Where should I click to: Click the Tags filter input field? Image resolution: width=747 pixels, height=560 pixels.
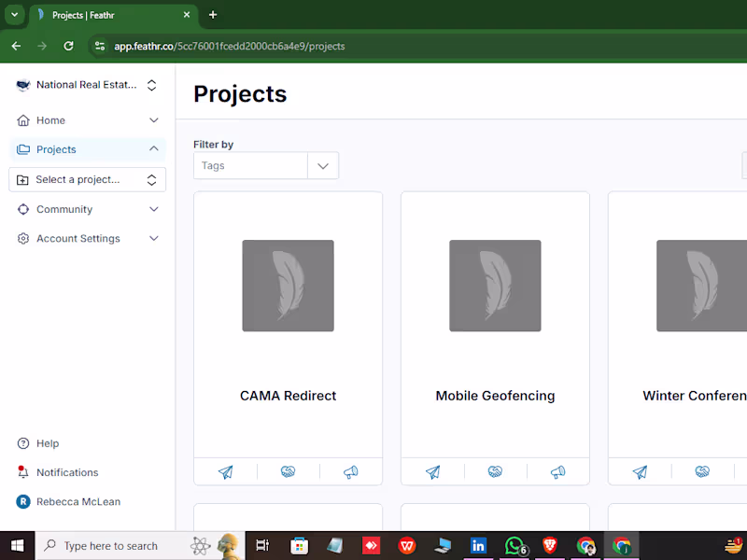click(250, 166)
